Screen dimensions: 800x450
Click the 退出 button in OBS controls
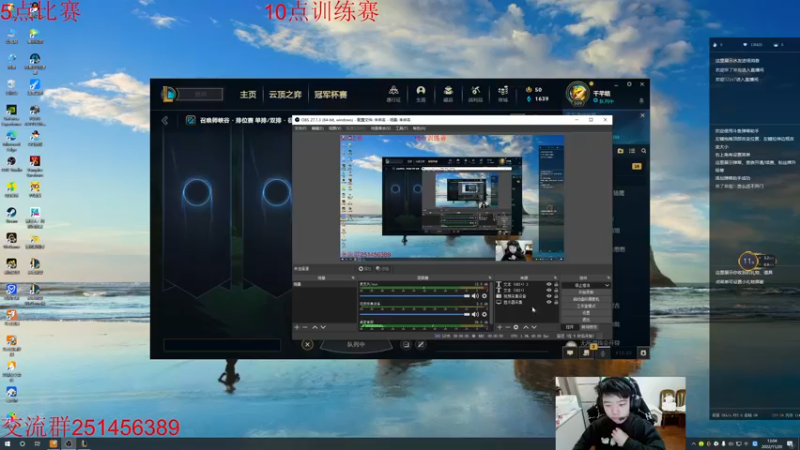[586, 320]
